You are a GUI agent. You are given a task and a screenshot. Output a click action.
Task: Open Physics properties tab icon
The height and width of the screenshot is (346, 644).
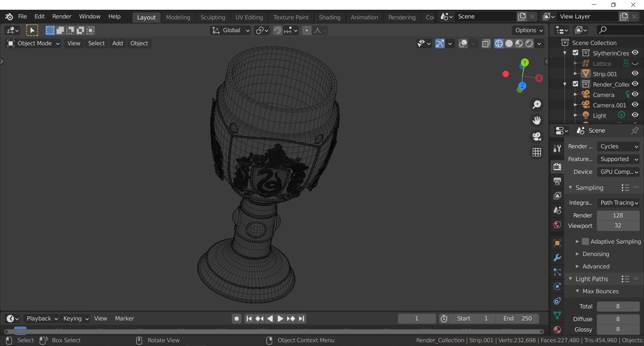point(557,286)
